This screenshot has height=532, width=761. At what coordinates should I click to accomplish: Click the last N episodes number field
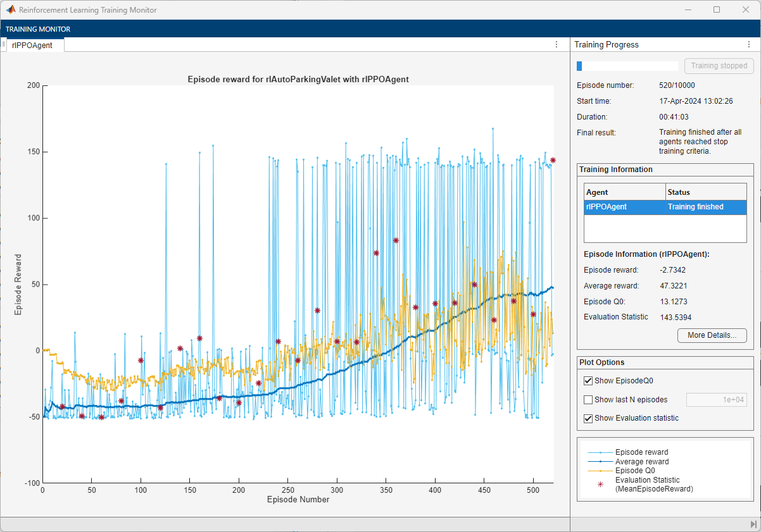click(717, 400)
